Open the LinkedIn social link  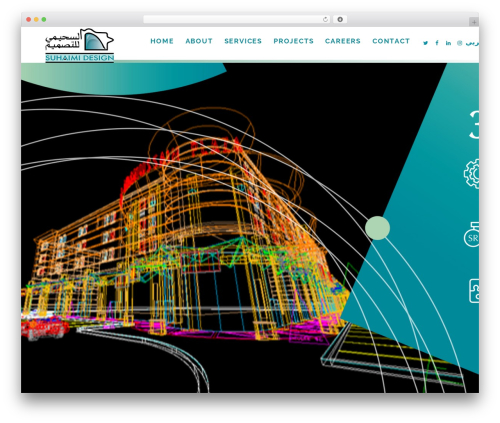pyautogui.click(x=448, y=43)
